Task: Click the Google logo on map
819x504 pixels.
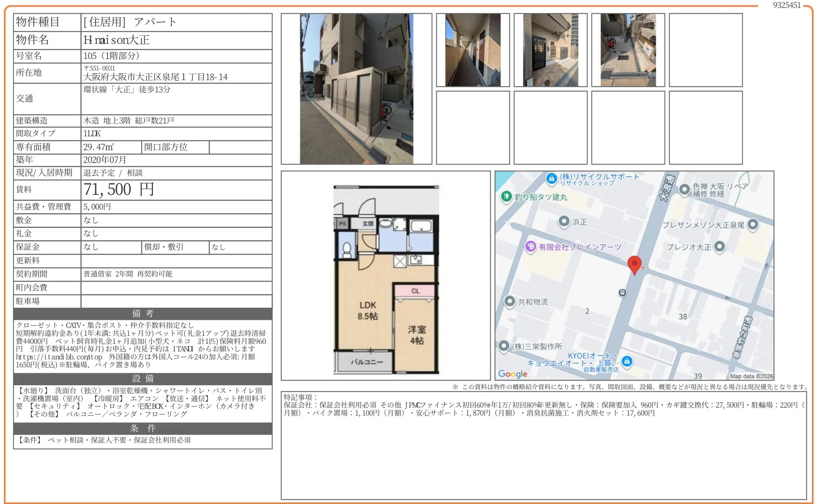Action: [513, 374]
